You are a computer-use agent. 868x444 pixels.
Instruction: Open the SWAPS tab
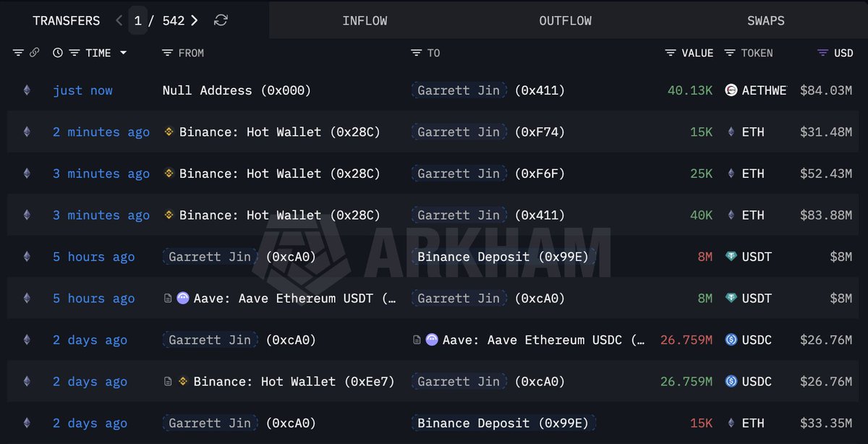coord(765,20)
